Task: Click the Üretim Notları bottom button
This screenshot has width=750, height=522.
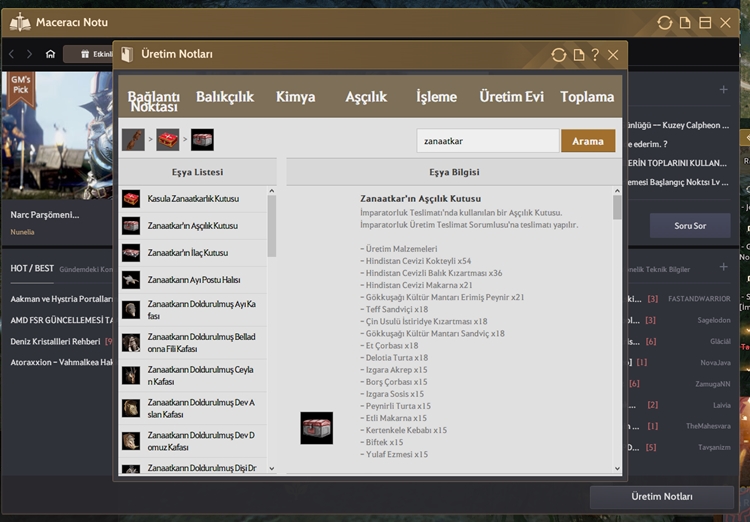Action: point(661,497)
